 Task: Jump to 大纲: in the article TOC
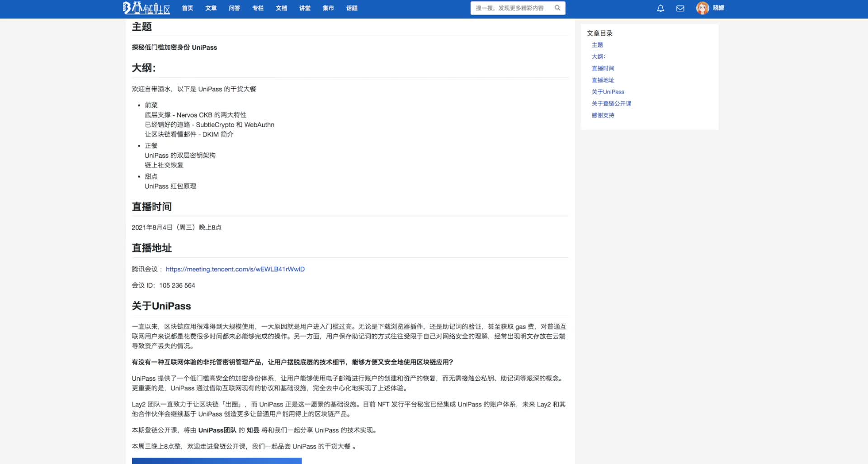click(x=599, y=57)
